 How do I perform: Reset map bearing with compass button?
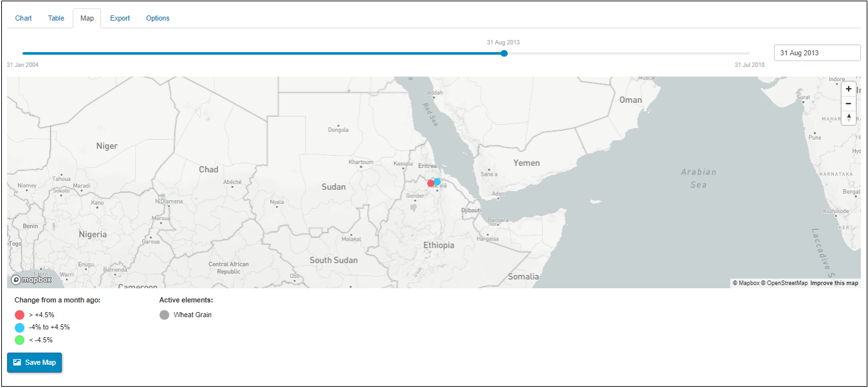click(x=849, y=117)
